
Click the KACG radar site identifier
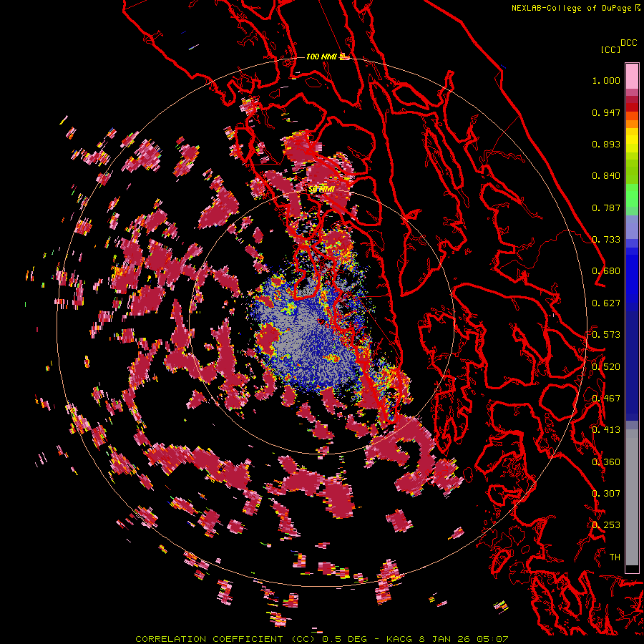(x=399, y=639)
